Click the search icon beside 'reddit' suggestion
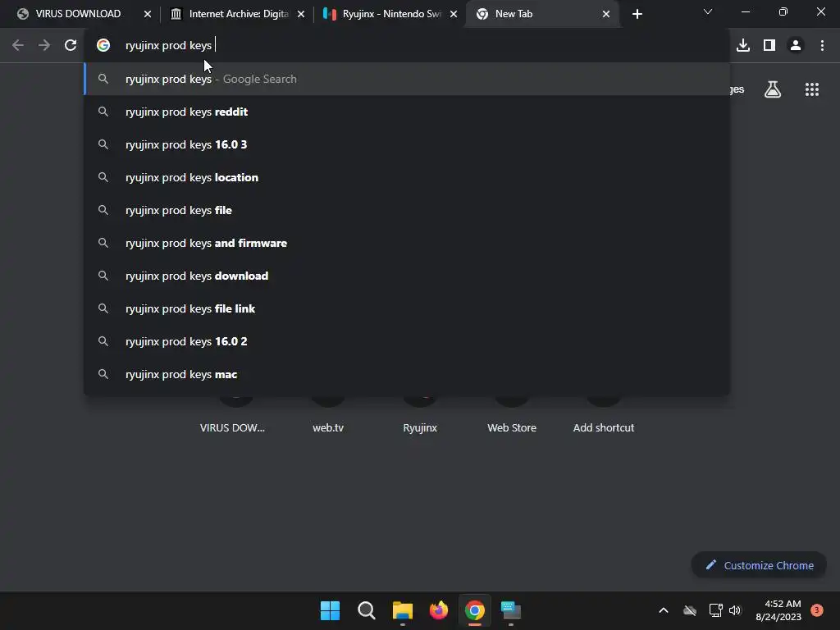The width and height of the screenshot is (840, 630). coord(103,112)
